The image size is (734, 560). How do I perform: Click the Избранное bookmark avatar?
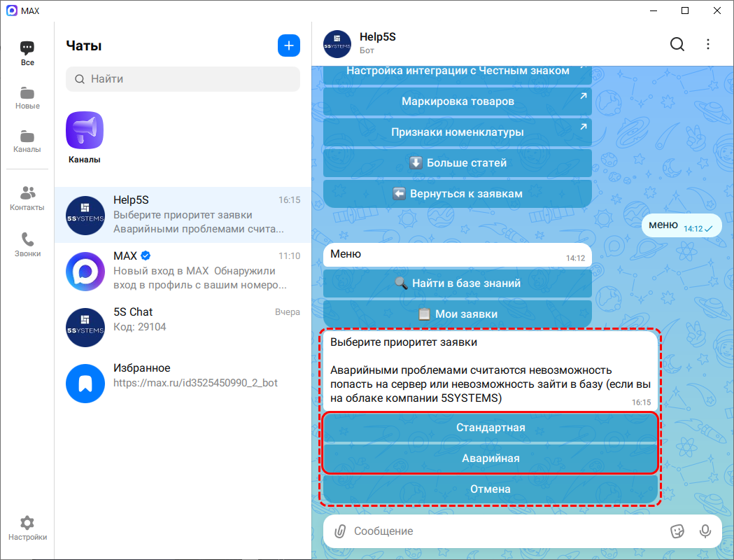[x=85, y=384]
